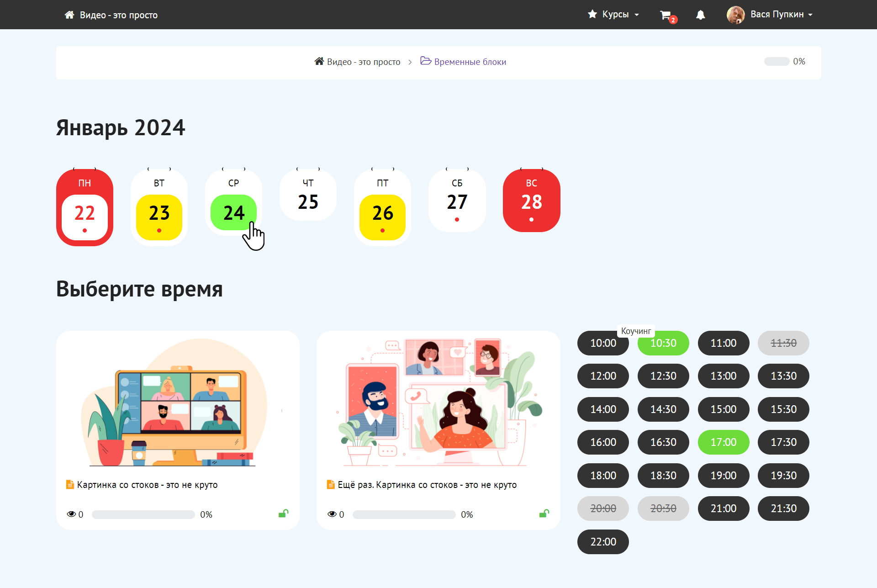877x588 pixels.
Task: Click the home icon in navbar
Action: coord(69,15)
